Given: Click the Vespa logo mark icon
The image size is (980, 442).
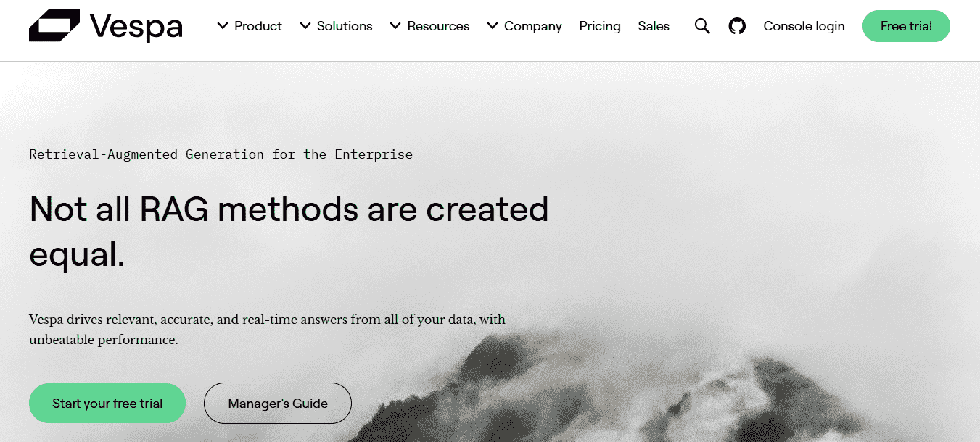Looking at the screenshot, I should [54, 26].
